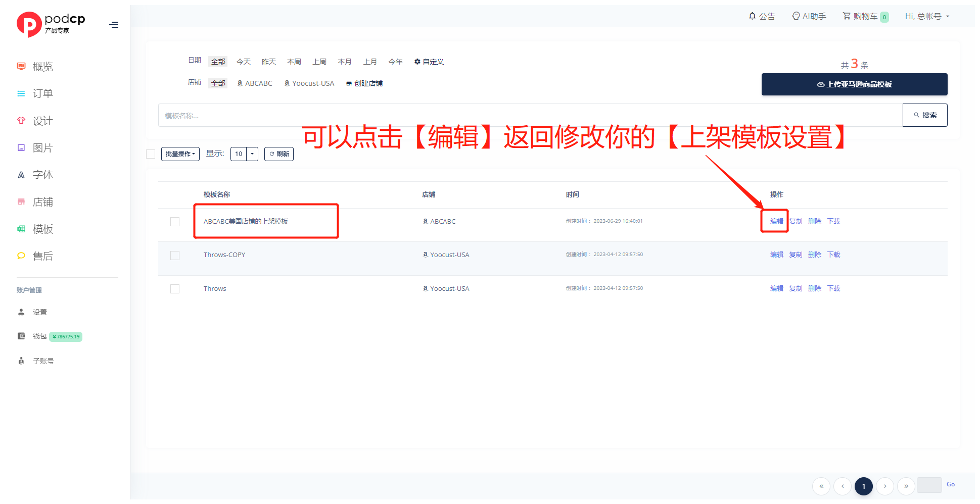This screenshot has height=504, width=980.
Task: Open account 设置 person icon
Action: coord(21,312)
